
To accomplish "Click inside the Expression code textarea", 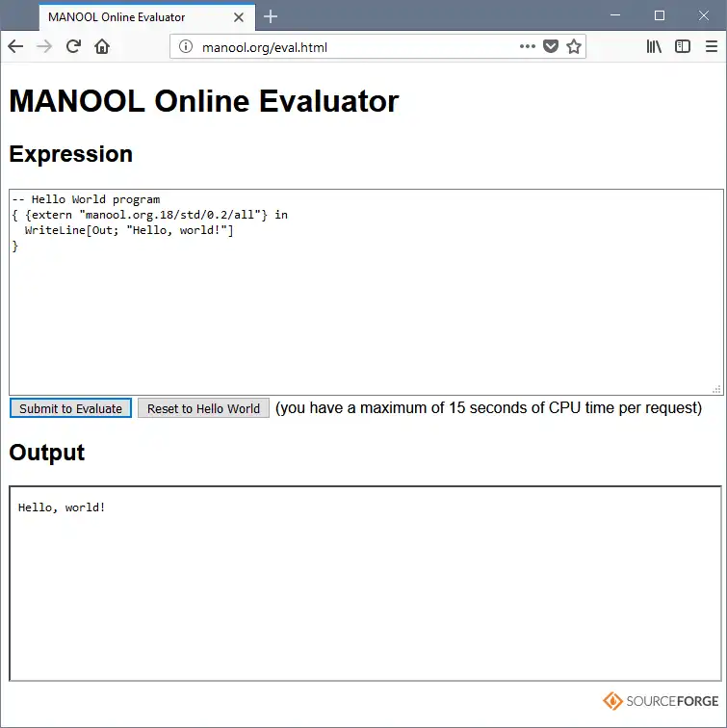I will pos(366,292).
